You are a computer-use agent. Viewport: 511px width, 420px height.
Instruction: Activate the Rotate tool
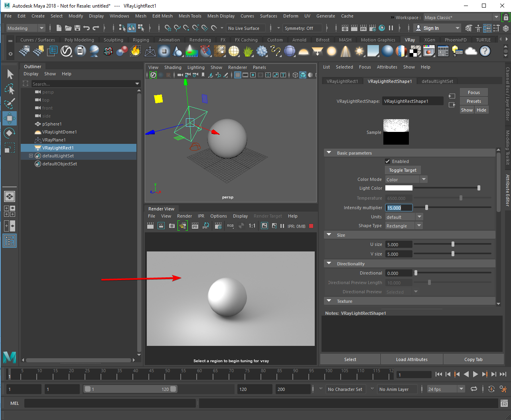(10, 133)
